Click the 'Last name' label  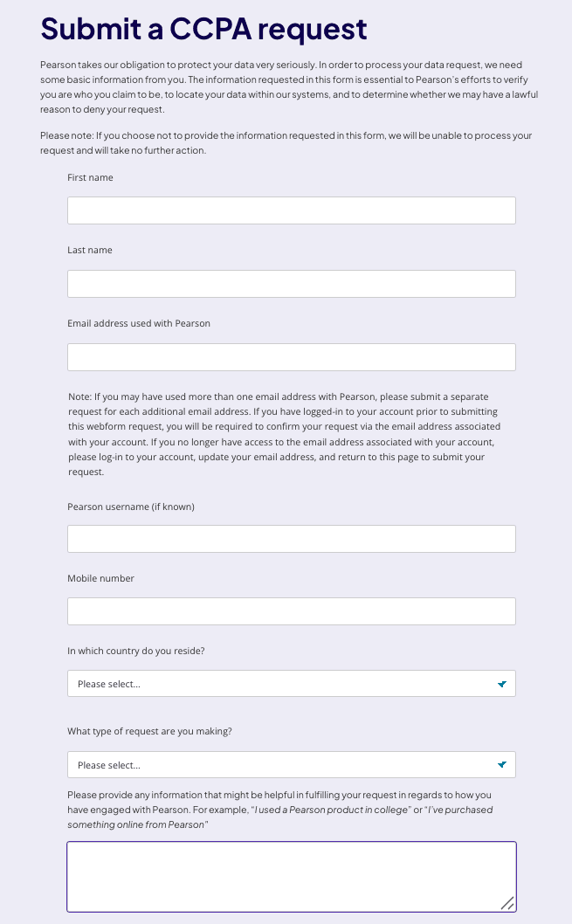[x=90, y=250]
